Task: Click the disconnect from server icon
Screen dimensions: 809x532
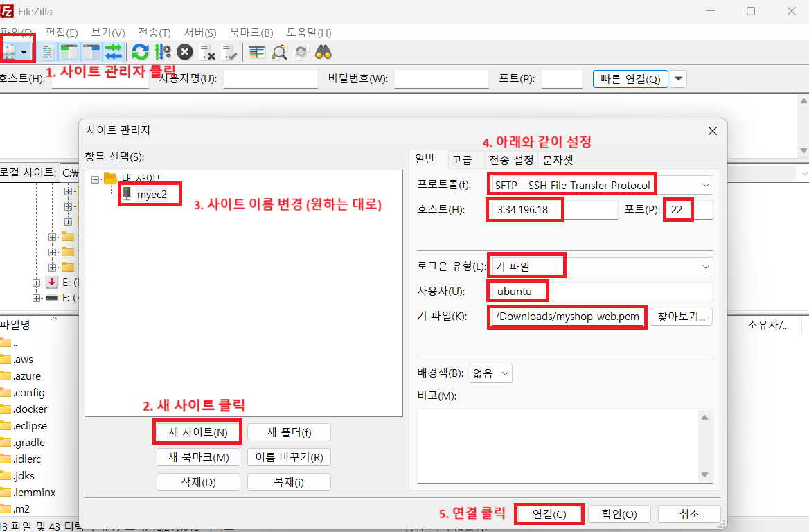Action: [207, 52]
